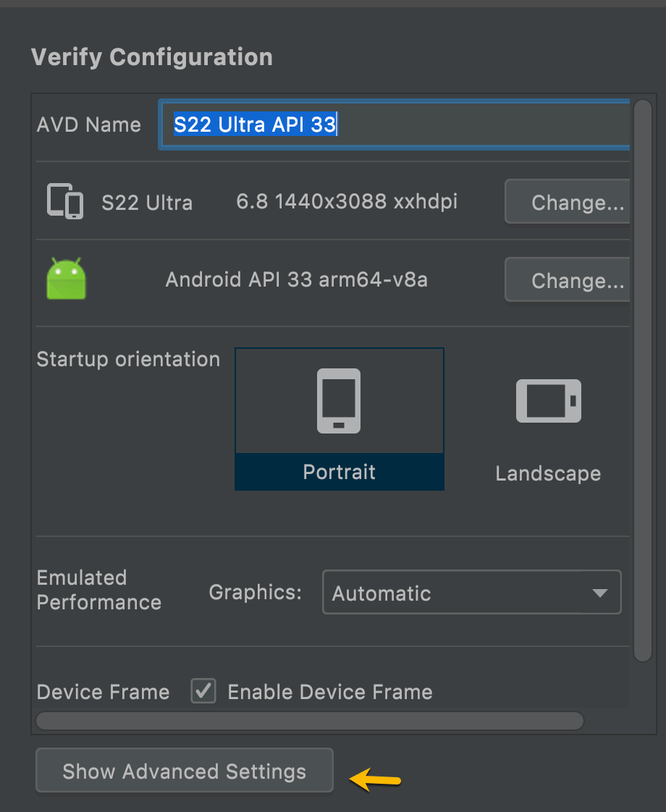Image resolution: width=666 pixels, height=812 pixels.
Task: Click the Android robot system image icon
Action: pos(66,279)
